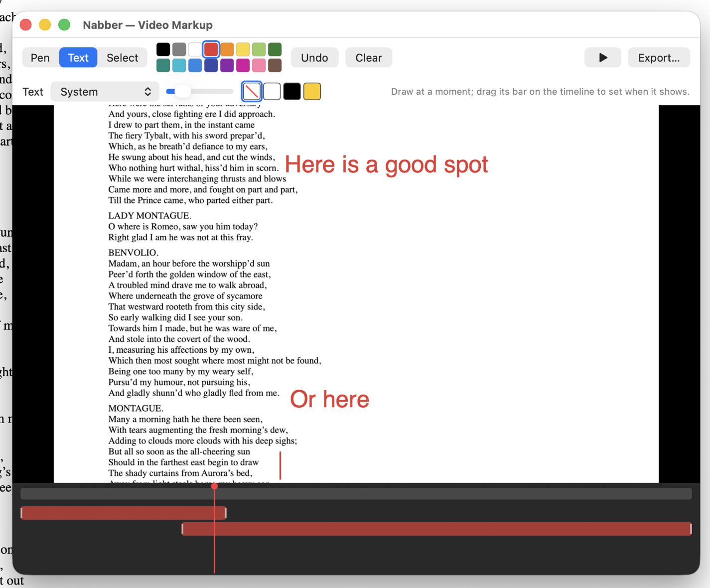
Task: Pick the cyan color swatch
Action: click(179, 65)
